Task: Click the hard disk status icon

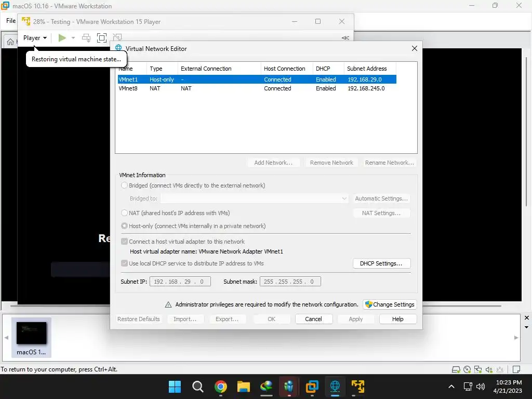Action: (x=456, y=369)
